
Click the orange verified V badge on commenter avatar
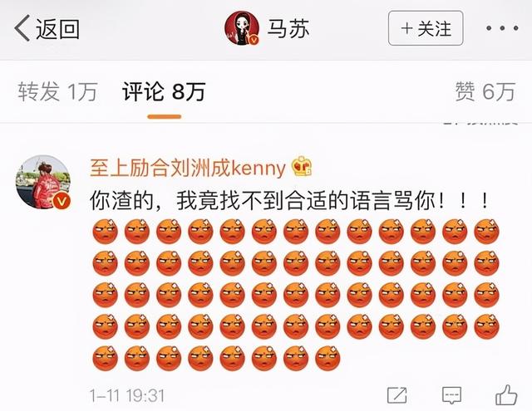tap(61, 201)
